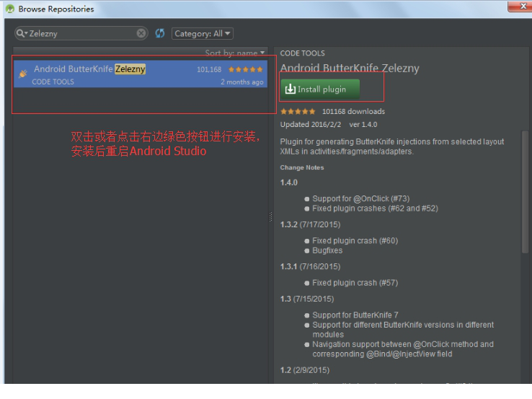
Task: Click '101,168' download count in row
Action: point(209,69)
